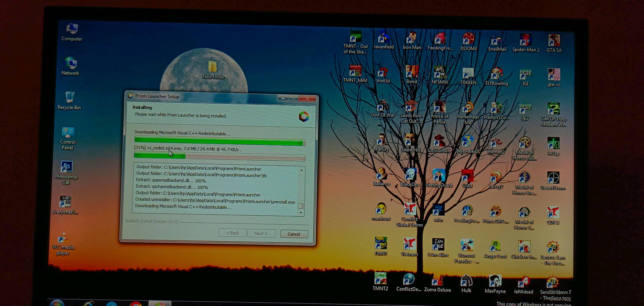Select the Bond game shortcut
This screenshot has width=644, height=306.
(412, 75)
